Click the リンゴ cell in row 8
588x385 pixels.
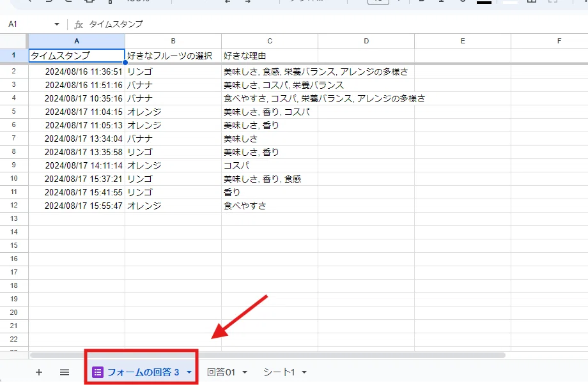click(x=173, y=152)
